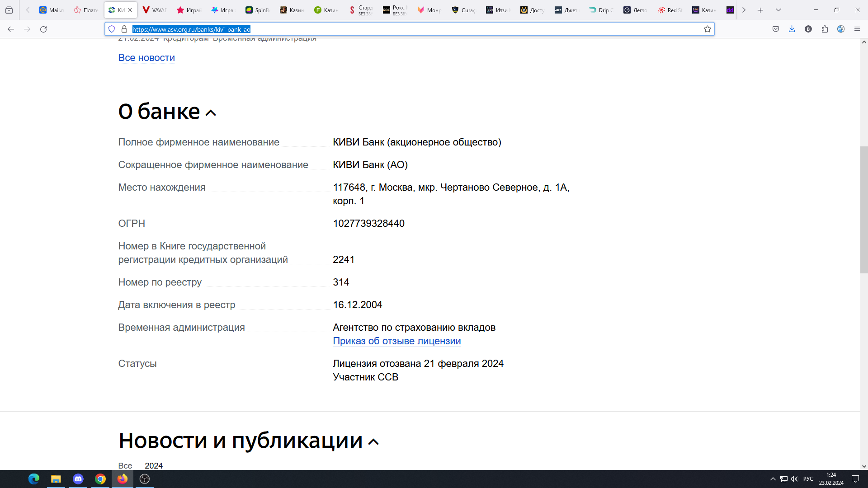Image resolution: width=868 pixels, height=488 pixels.
Task: Reload the current page
Action: coord(43,29)
